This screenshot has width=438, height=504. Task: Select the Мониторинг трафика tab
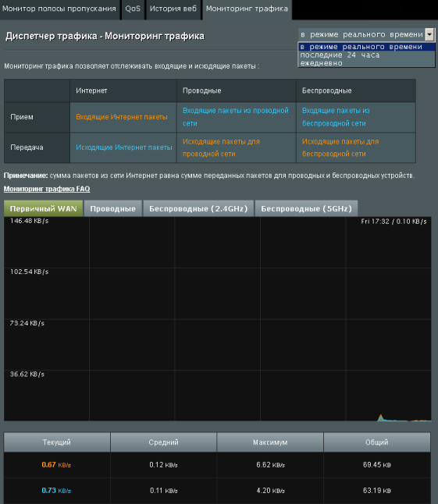247,9
